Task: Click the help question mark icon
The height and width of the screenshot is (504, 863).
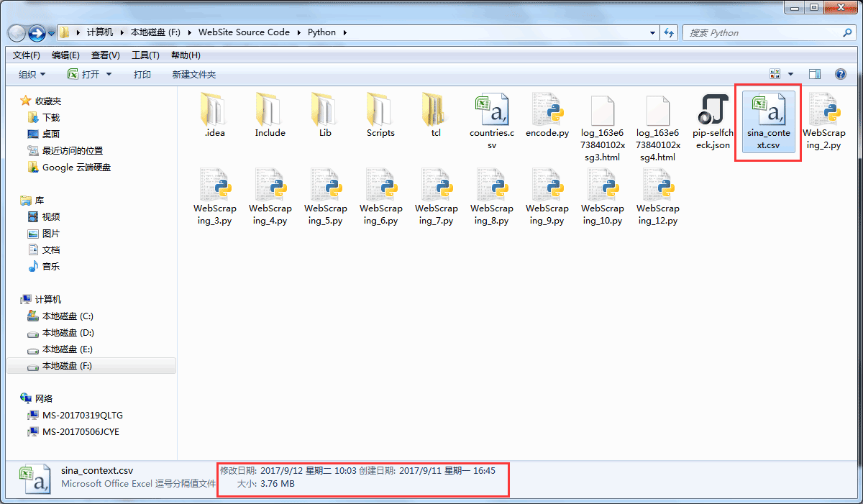Action: (840, 74)
